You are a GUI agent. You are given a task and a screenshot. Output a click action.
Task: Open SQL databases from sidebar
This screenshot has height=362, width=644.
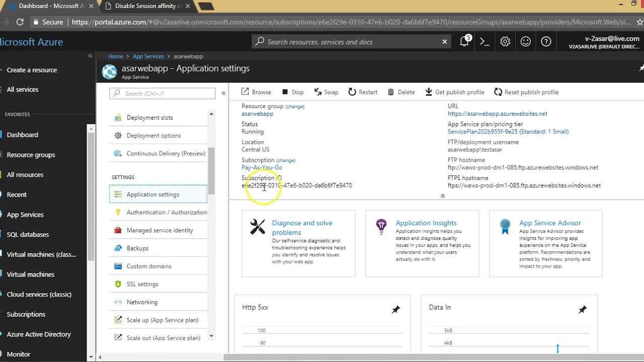click(x=28, y=234)
